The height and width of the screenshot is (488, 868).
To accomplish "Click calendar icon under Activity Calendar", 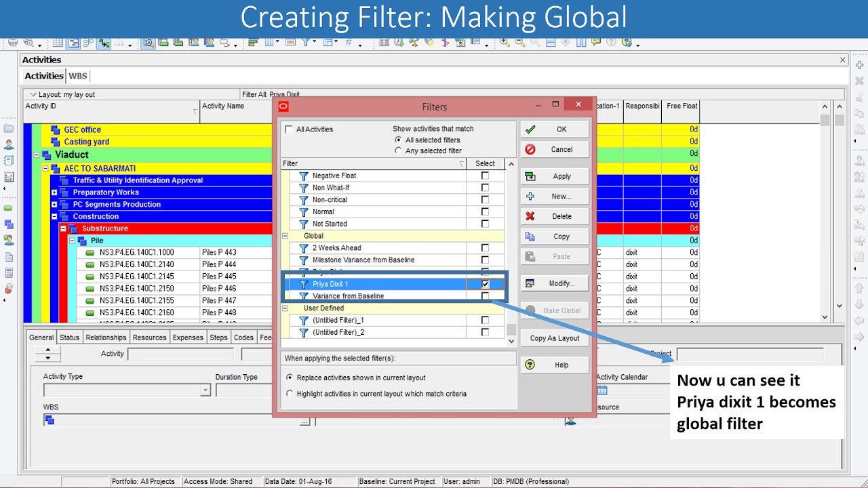I will tap(602, 390).
